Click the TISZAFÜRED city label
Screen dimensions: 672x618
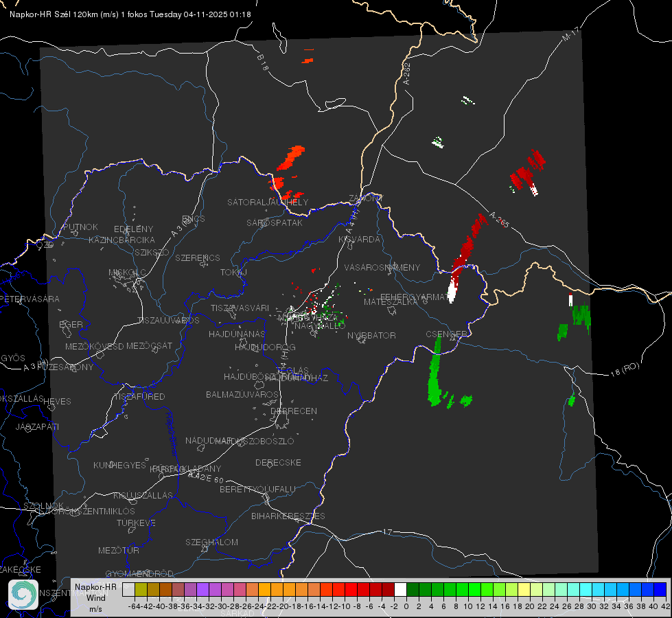tap(140, 397)
